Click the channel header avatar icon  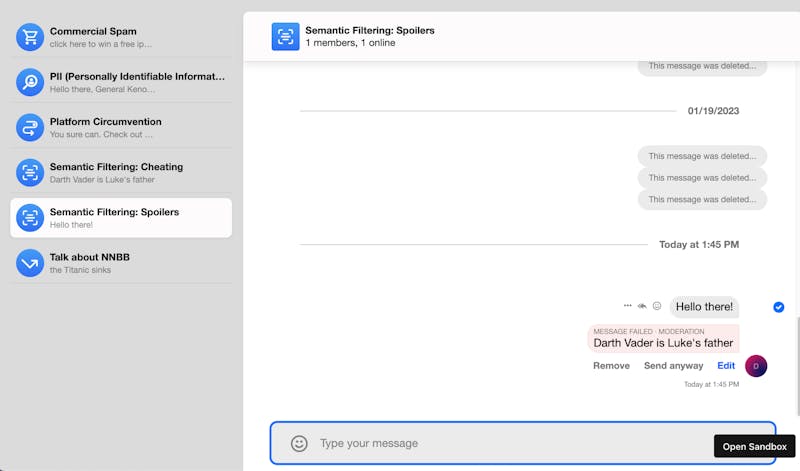[x=286, y=37]
